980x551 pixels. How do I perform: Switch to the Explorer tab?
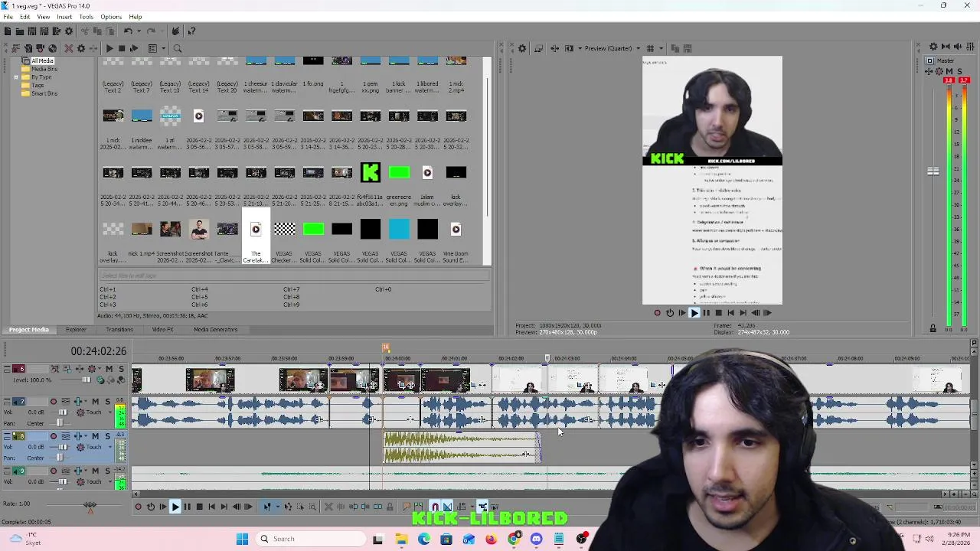point(76,330)
